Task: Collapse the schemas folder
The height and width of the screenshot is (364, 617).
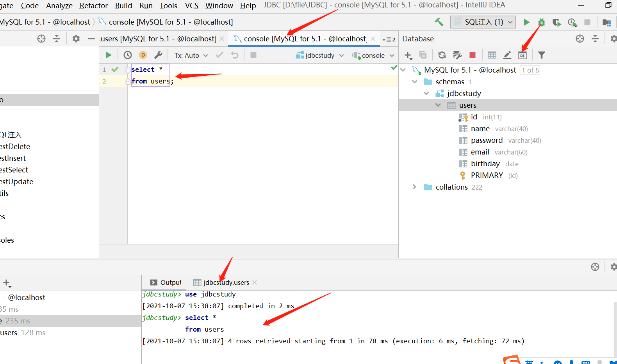Action: [x=415, y=82]
